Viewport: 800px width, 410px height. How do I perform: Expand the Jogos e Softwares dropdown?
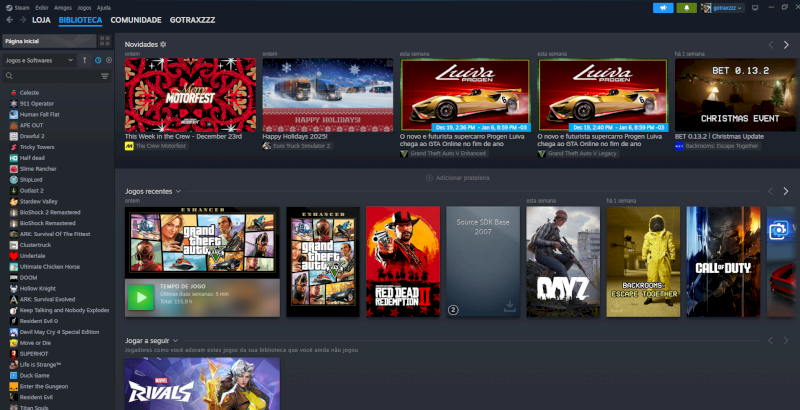click(39, 60)
